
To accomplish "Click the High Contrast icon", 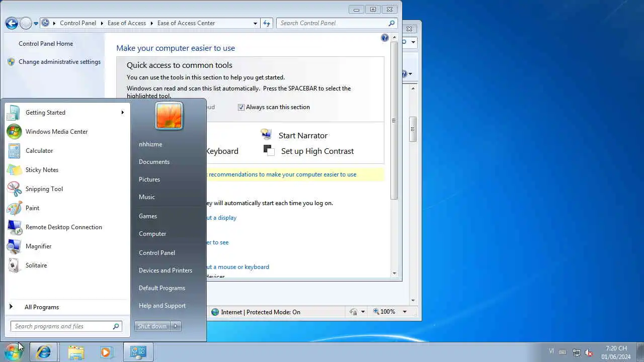I will tap(269, 150).
